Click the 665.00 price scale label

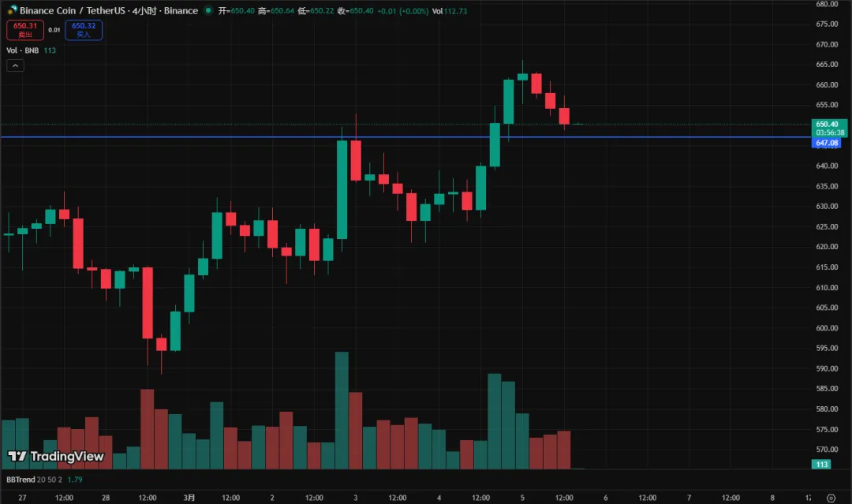point(827,65)
